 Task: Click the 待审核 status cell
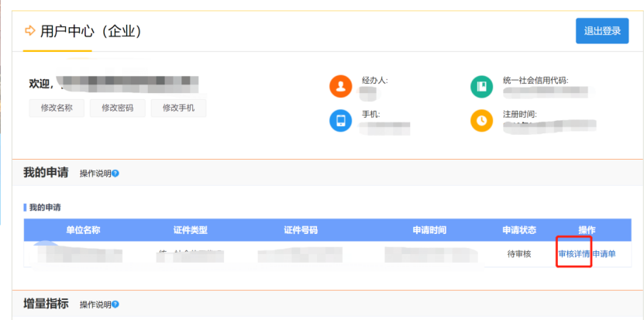click(518, 253)
